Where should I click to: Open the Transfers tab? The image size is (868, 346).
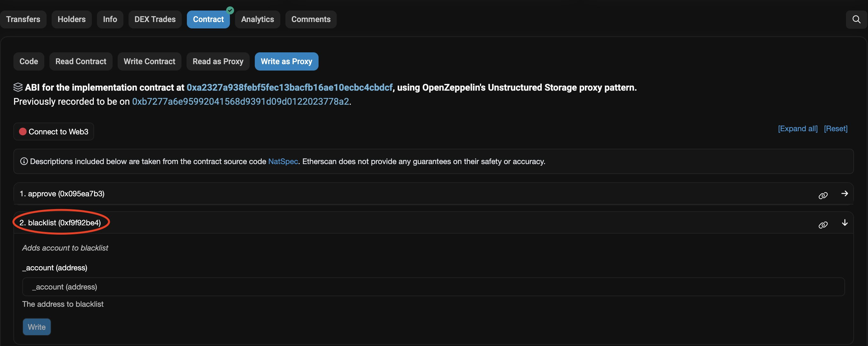pyautogui.click(x=23, y=19)
